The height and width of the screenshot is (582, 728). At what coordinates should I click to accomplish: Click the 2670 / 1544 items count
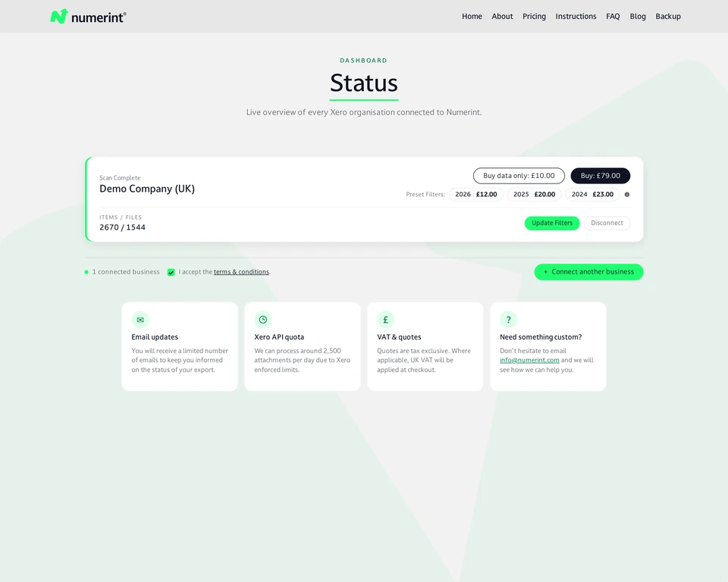pyautogui.click(x=123, y=227)
